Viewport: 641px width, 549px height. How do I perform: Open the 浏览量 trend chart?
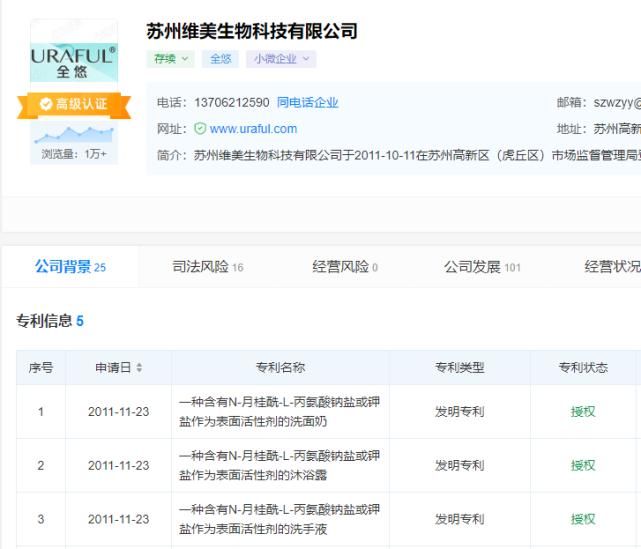point(74,135)
